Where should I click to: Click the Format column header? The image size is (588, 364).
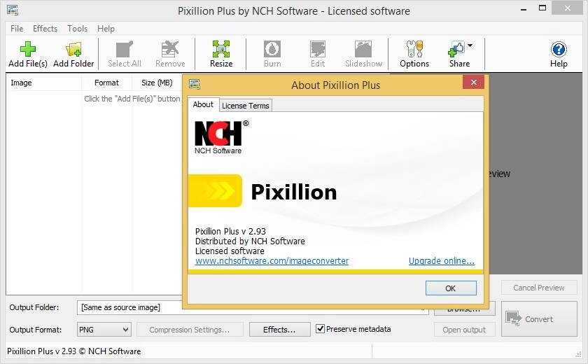click(x=106, y=83)
